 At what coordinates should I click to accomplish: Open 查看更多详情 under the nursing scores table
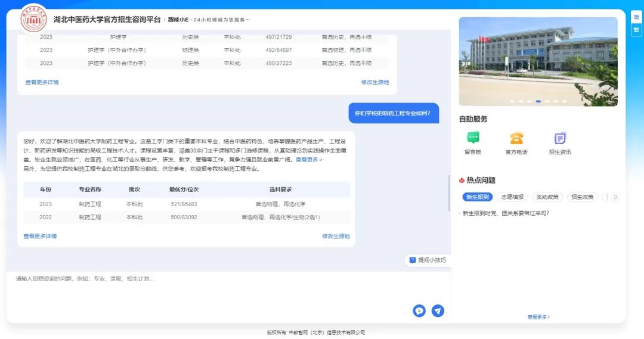pos(42,82)
